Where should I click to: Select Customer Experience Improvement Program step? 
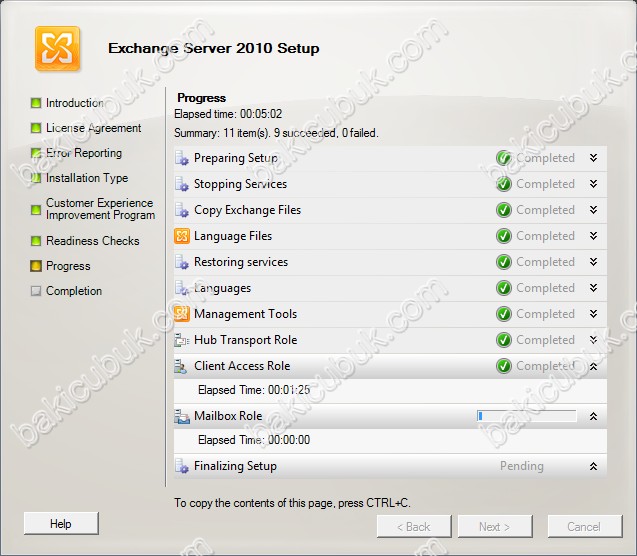(x=100, y=209)
